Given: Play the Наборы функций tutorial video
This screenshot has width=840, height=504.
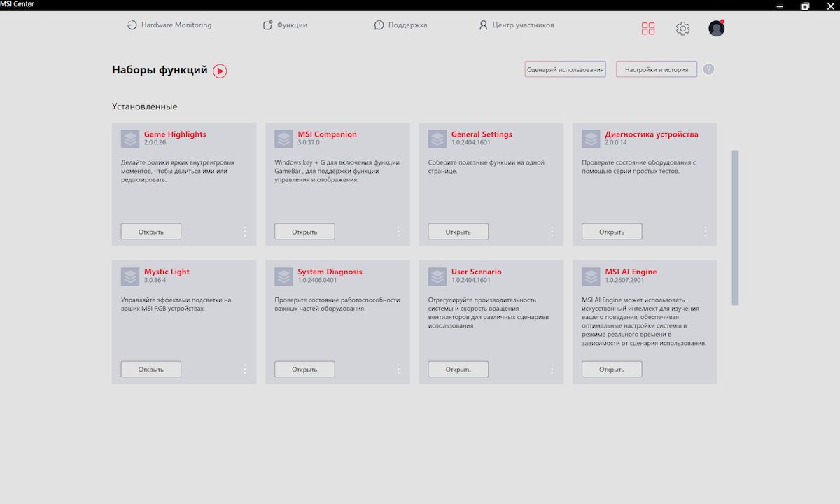Looking at the screenshot, I should point(220,71).
